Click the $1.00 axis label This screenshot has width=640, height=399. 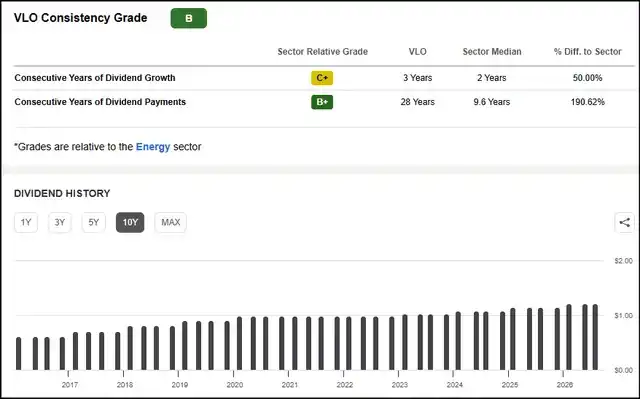[x=623, y=316]
